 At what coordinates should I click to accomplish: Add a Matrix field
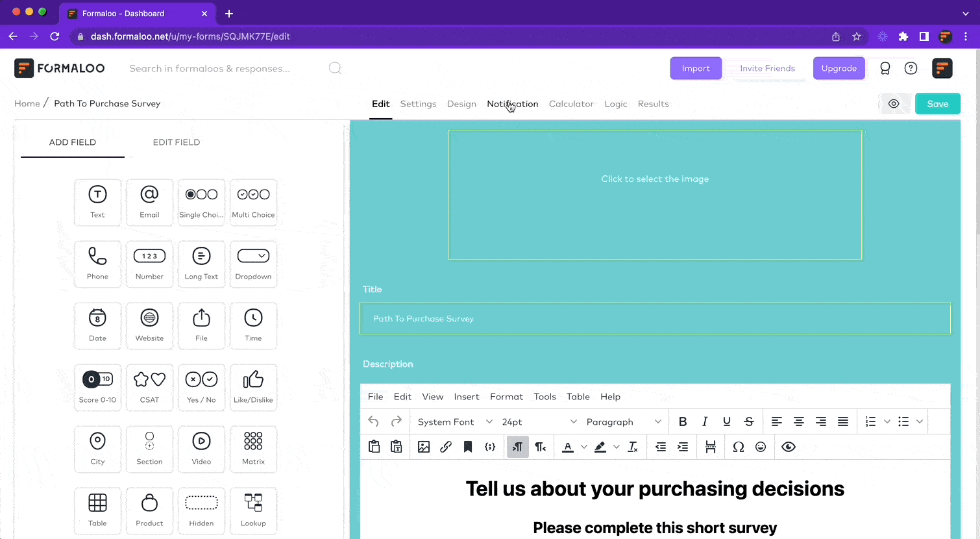pos(253,449)
